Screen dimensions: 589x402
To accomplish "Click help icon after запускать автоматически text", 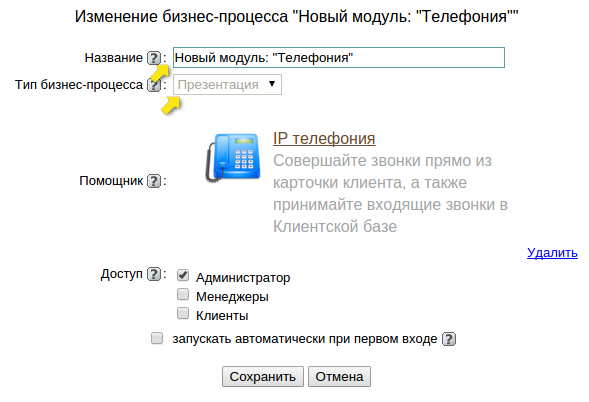I will [449, 339].
